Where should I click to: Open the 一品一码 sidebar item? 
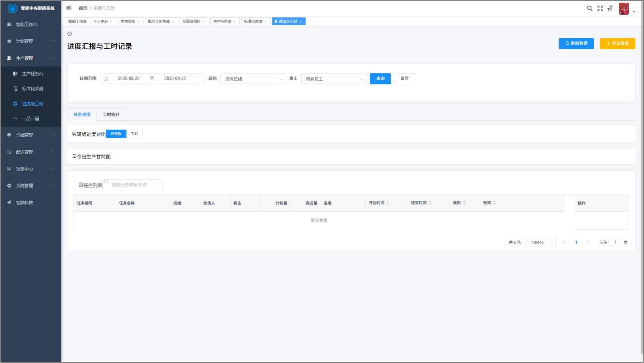coord(30,119)
